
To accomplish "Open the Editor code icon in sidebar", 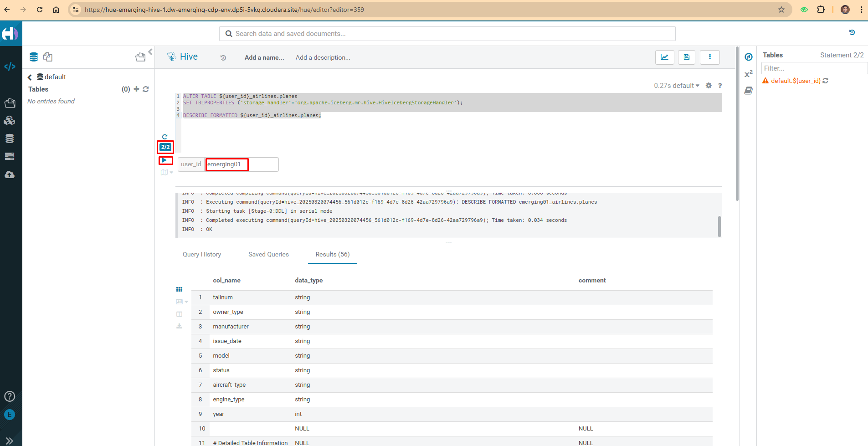I will click(x=10, y=67).
